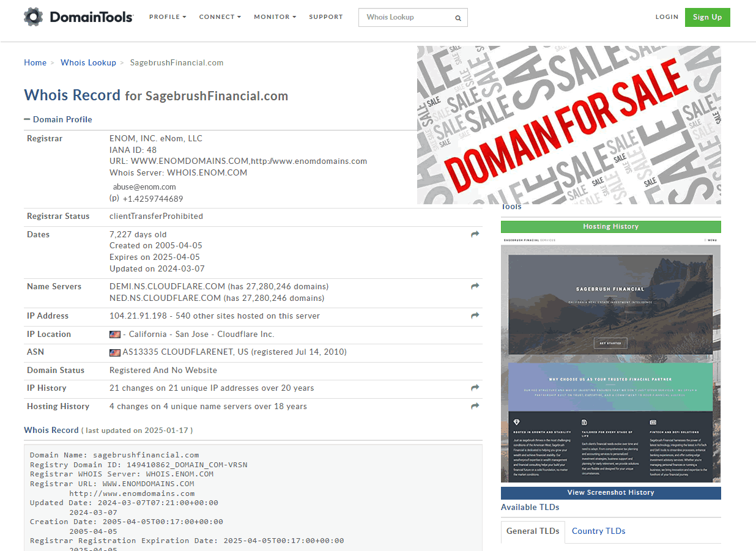This screenshot has width=756, height=551.
Task: Select the General TLDs tab
Action: [532, 531]
